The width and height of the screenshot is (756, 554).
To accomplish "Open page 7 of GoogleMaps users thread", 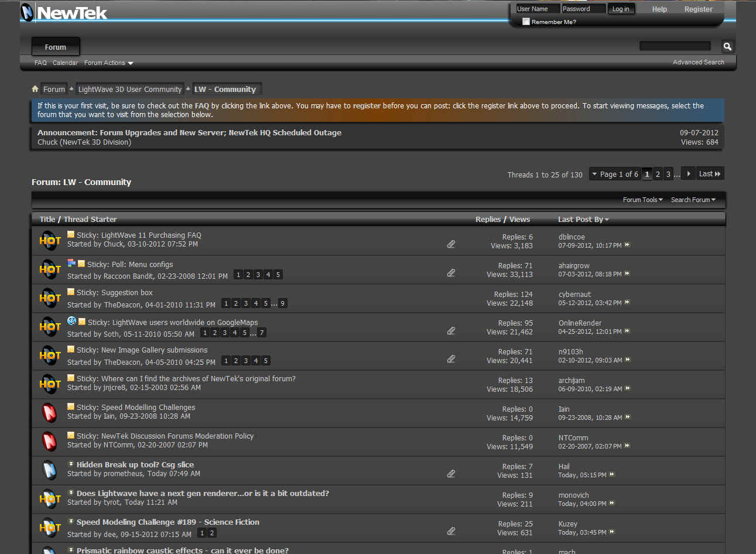I will coord(262,333).
